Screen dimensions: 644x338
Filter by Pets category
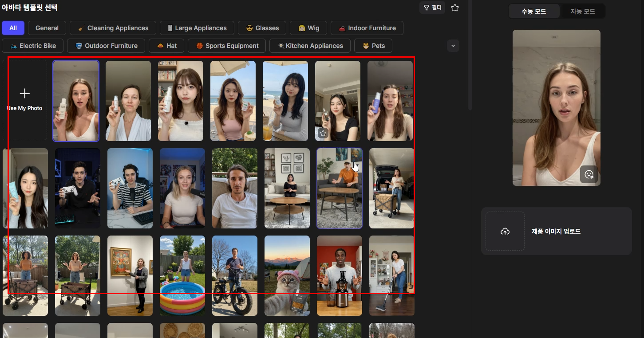(x=373, y=46)
